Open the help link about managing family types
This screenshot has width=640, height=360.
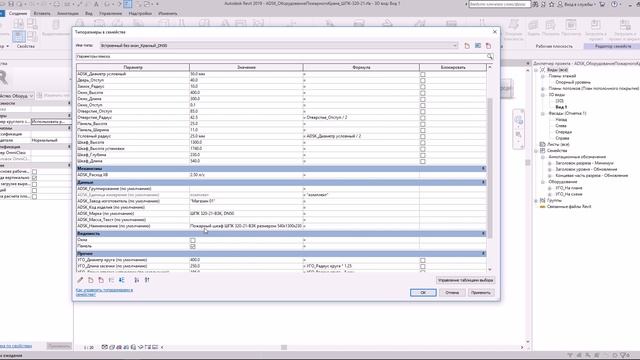point(104,292)
